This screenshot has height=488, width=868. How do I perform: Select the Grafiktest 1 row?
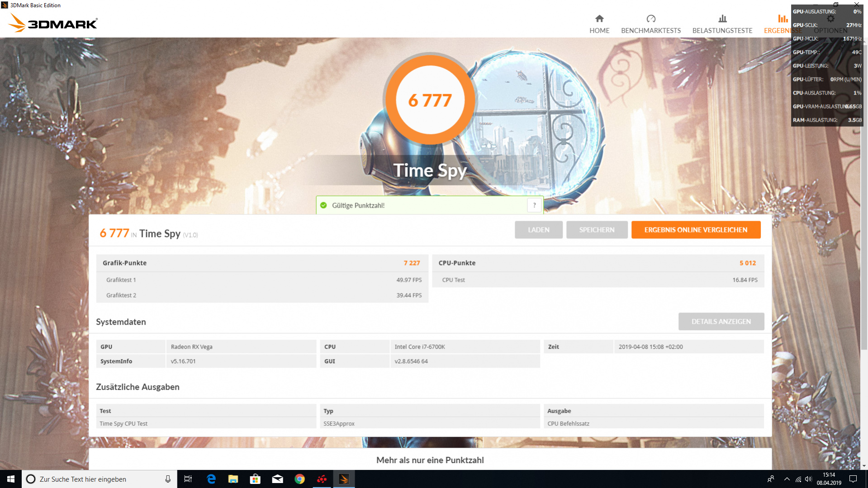tap(262, 280)
